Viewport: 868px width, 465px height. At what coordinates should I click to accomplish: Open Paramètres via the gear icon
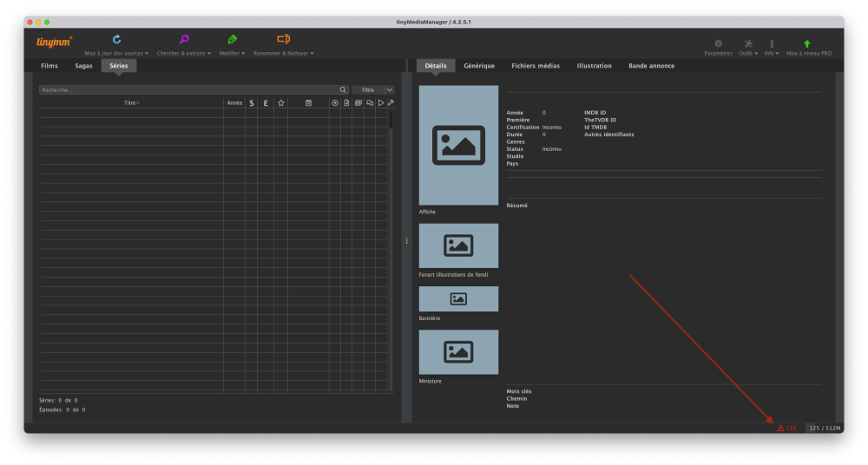718,43
